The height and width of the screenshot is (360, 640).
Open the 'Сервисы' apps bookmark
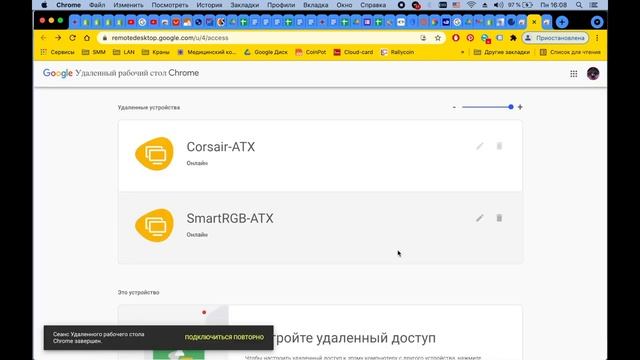(x=58, y=52)
